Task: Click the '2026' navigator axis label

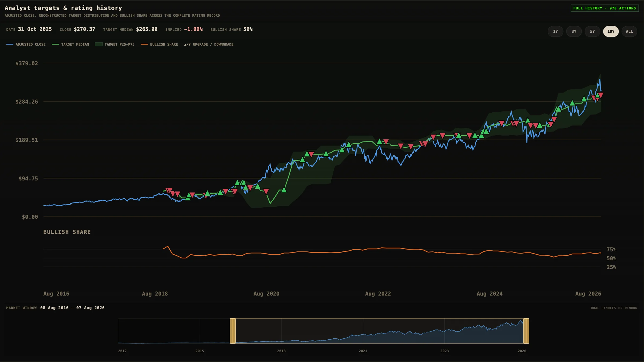Action: pyautogui.click(x=522, y=351)
